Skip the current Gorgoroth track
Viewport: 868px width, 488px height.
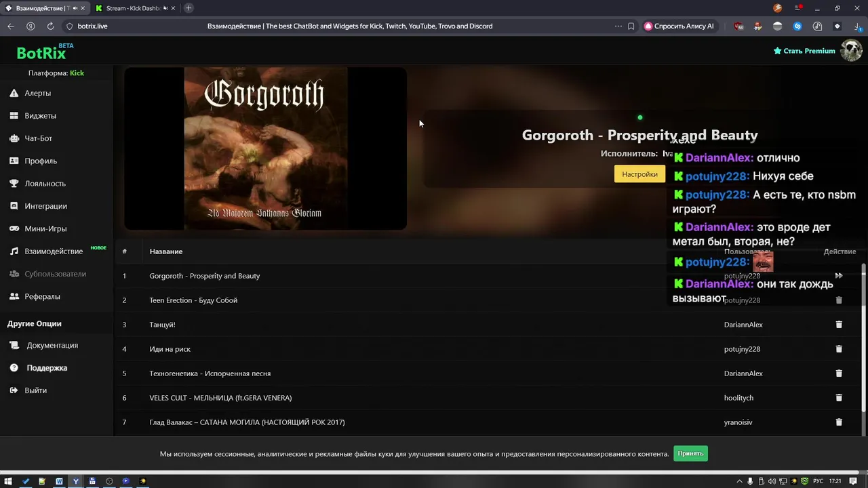[x=839, y=276]
